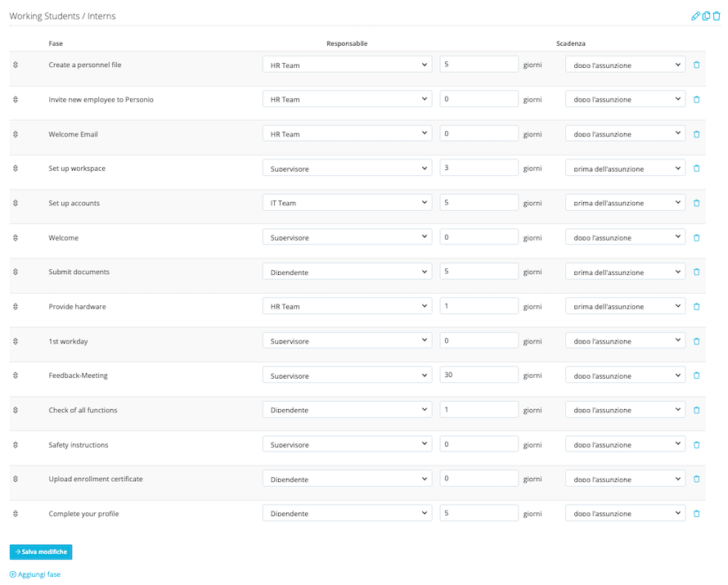728x585 pixels.
Task: Open responsible dropdown for Check of all functions
Action: click(x=347, y=410)
